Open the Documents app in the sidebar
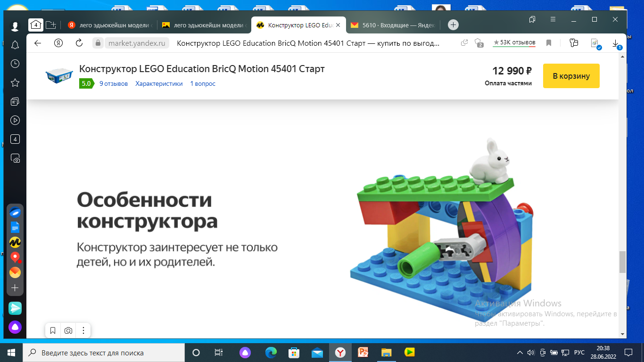644x362 pixels. pos(15,227)
